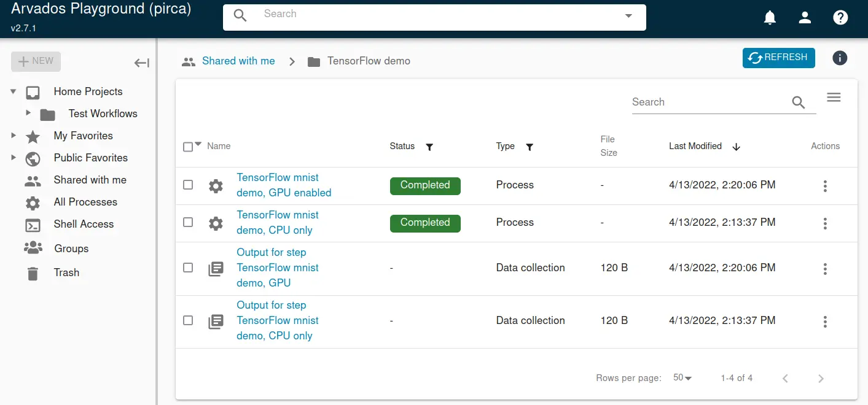Click the Shared with me people icon in sidebar

click(33, 181)
